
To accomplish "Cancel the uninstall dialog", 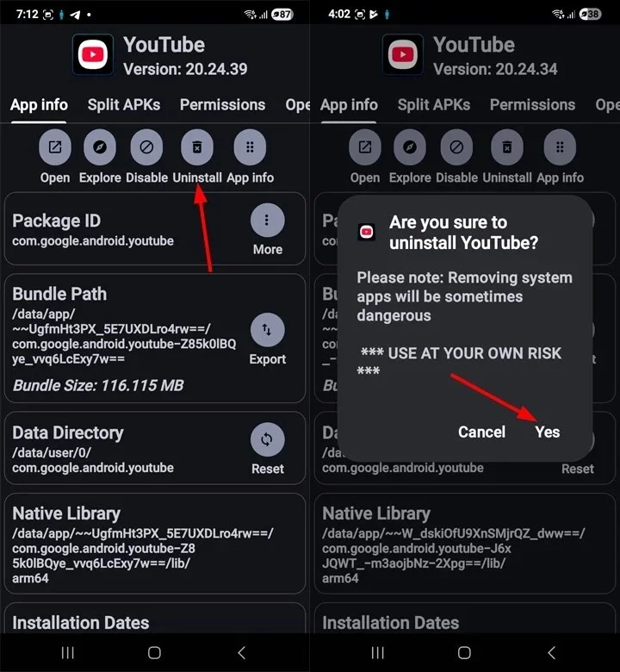I will [481, 432].
